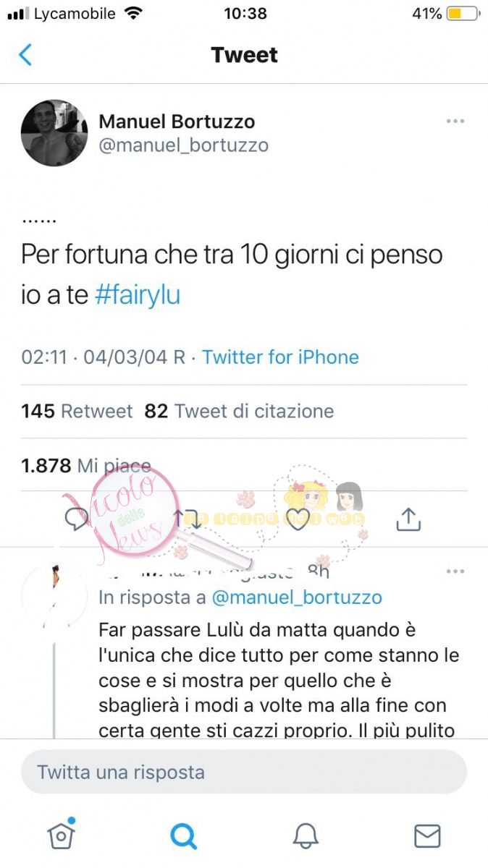Like the tweet with heart icon
Image resolution: width=488 pixels, height=868 pixels.
tap(298, 519)
